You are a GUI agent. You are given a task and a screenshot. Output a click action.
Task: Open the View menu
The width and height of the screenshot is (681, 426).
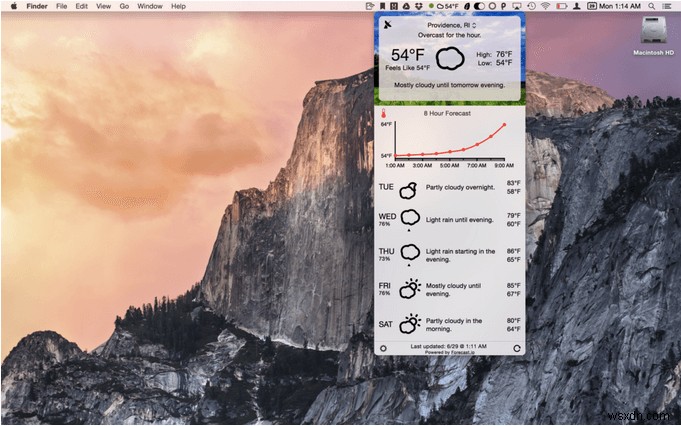click(x=103, y=6)
